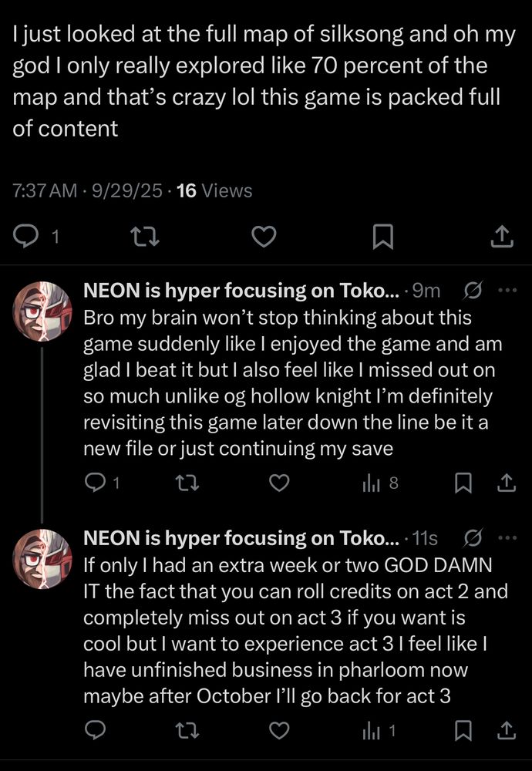Open NEON's profile name on 11s reply
The width and height of the screenshot is (532, 771).
pos(241,537)
